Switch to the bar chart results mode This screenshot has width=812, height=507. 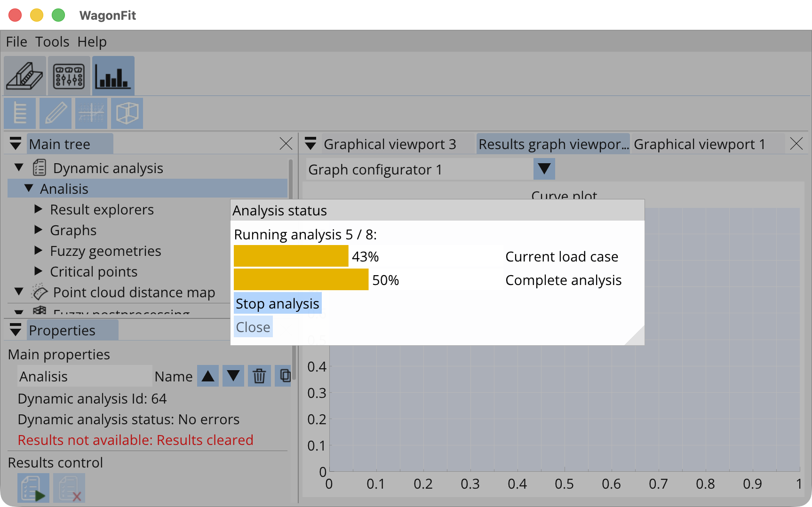[x=113, y=75]
